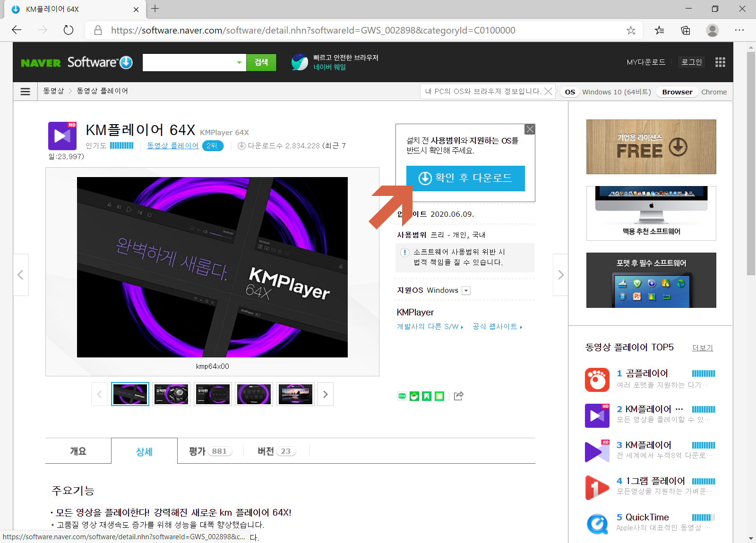Open the 맥용 추천 소프트웨어 banner

click(651, 213)
